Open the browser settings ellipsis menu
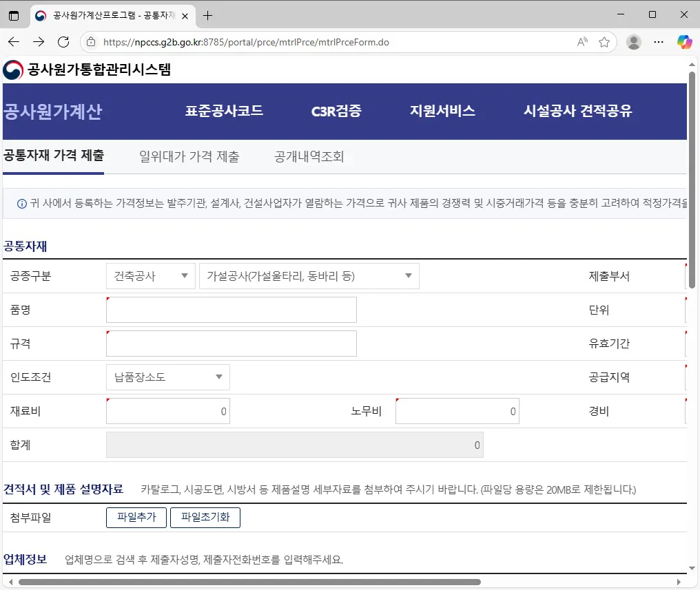Screen dimensions: 700x590 click(659, 42)
